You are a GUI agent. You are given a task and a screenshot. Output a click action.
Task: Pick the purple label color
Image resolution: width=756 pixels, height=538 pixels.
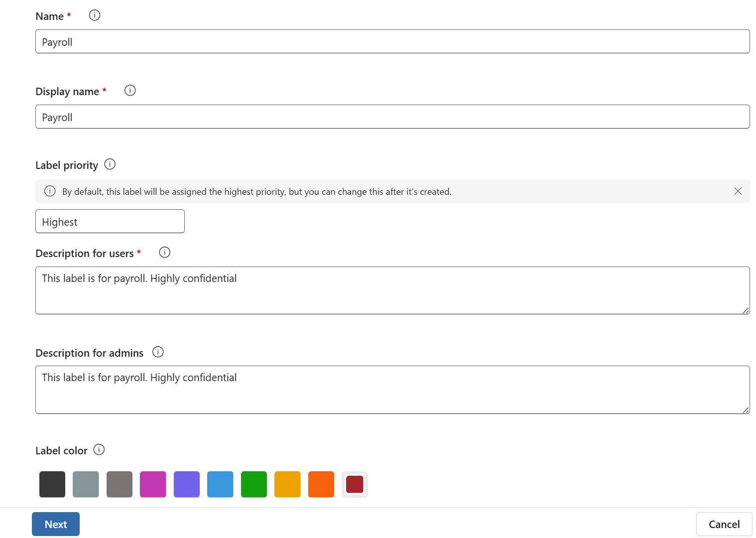[187, 484]
